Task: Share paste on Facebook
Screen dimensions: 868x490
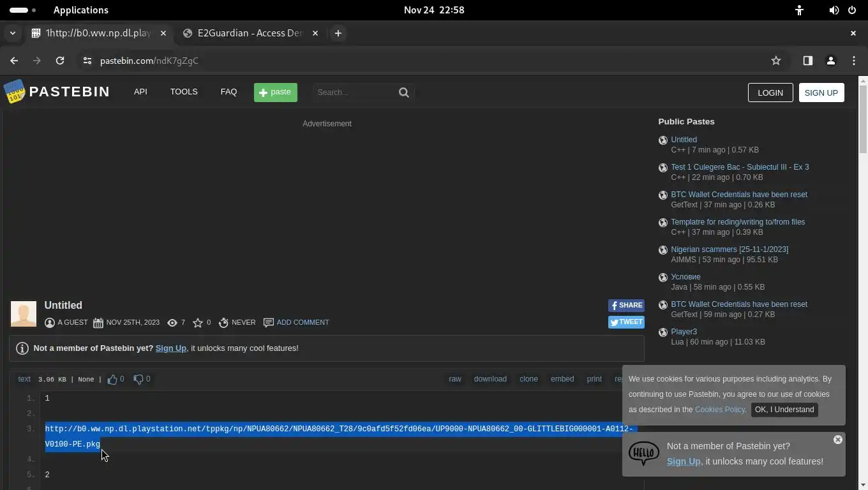Action: [626, 306]
